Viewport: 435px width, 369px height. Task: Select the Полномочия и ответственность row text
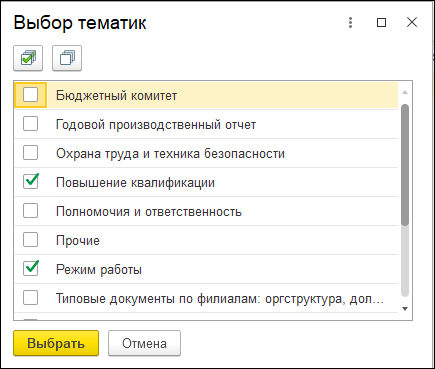click(149, 212)
